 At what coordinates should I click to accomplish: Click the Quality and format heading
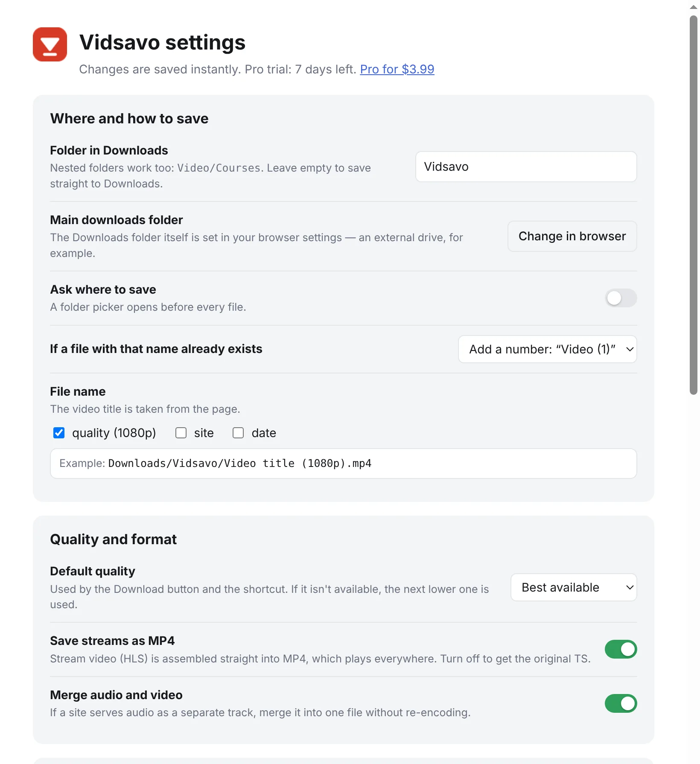[114, 539]
